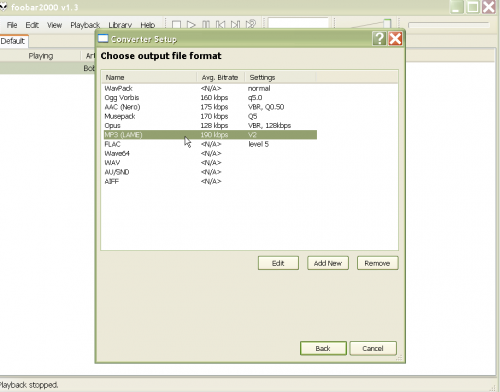
Task: Click the Back button
Action: (323, 348)
